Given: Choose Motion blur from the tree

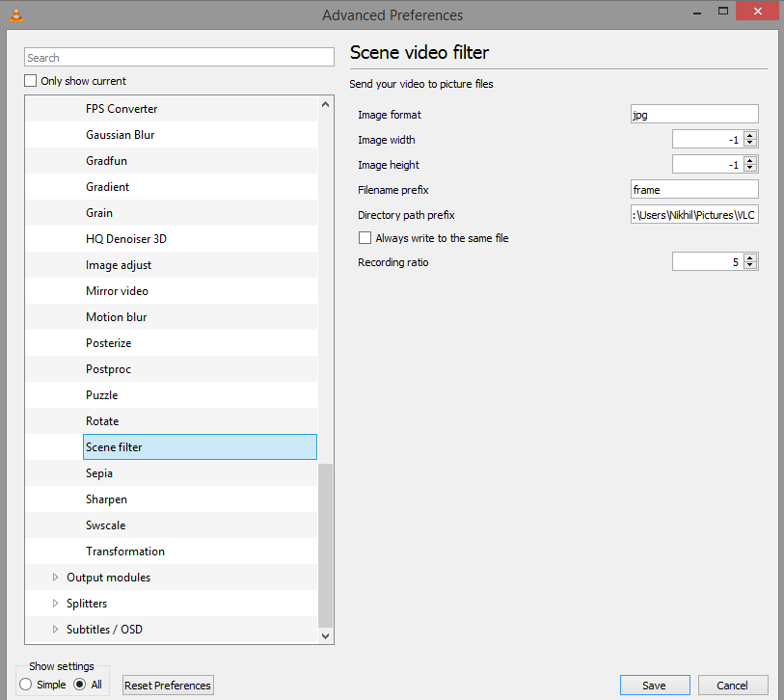Looking at the screenshot, I should (x=116, y=317).
